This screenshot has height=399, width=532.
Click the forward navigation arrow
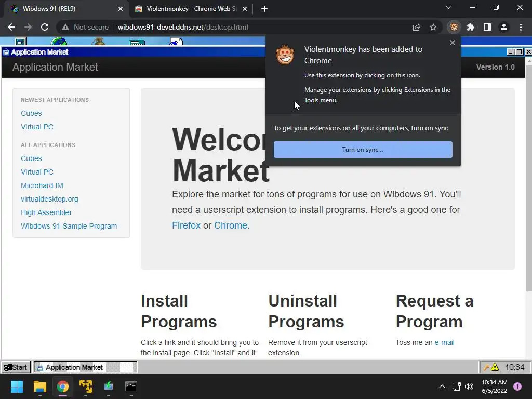(28, 27)
